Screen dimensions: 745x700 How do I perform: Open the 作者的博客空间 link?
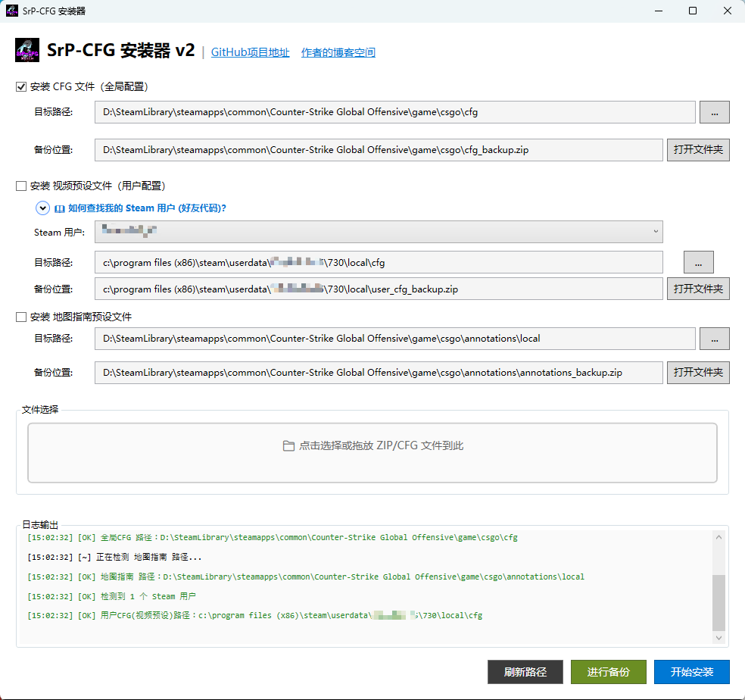click(338, 52)
